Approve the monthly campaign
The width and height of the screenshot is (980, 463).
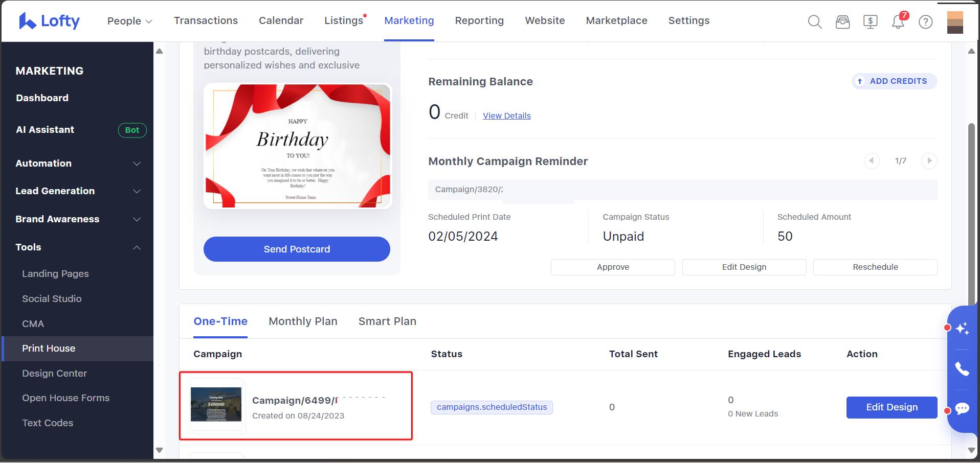[x=613, y=267]
